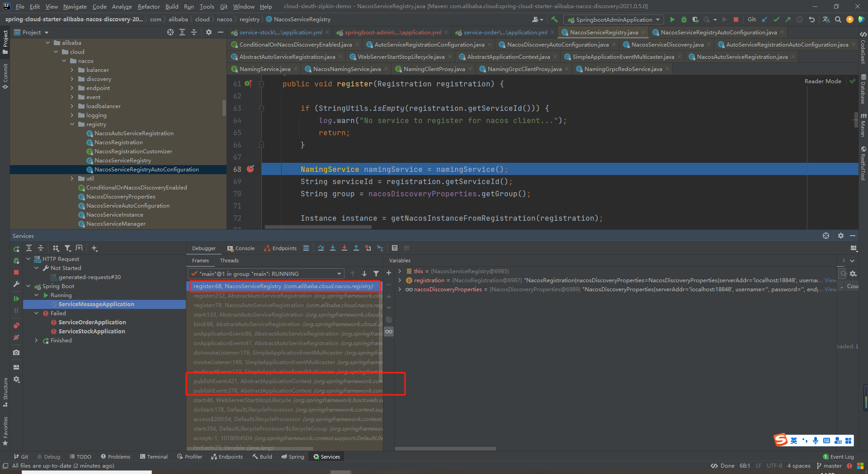Click the Add Service plus icon

94,248
